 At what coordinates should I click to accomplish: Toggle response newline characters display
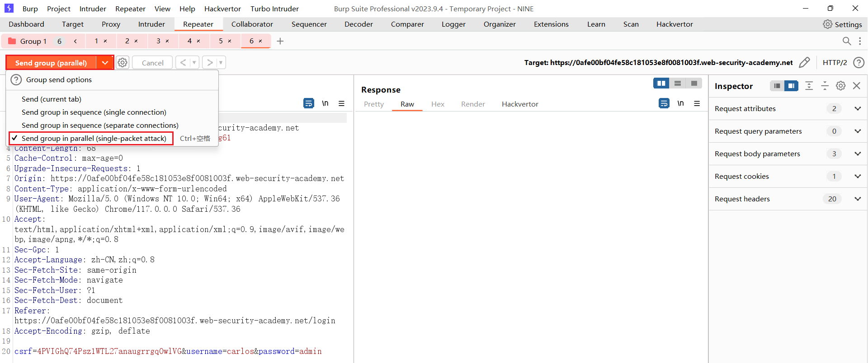pyautogui.click(x=680, y=103)
